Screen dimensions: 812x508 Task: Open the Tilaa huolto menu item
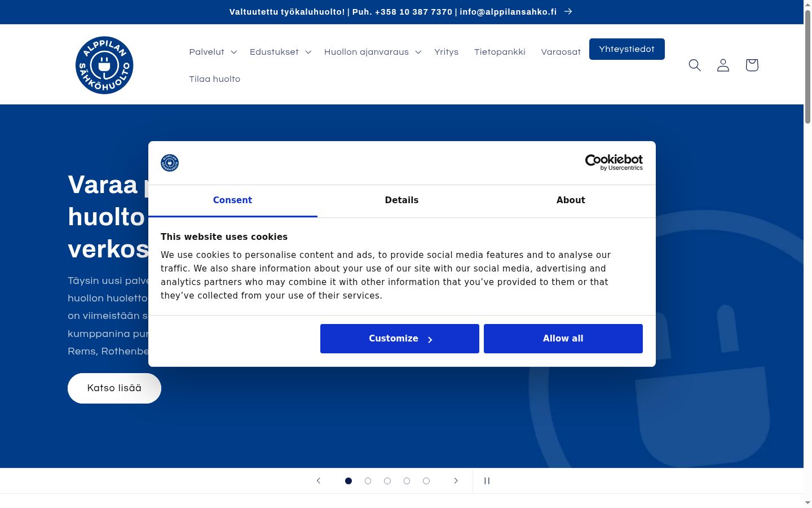point(214,79)
